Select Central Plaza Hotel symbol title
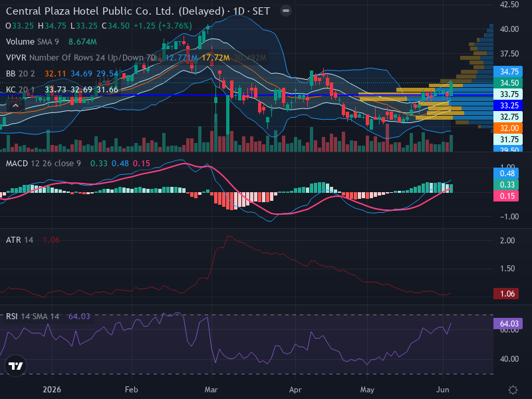 [138, 11]
